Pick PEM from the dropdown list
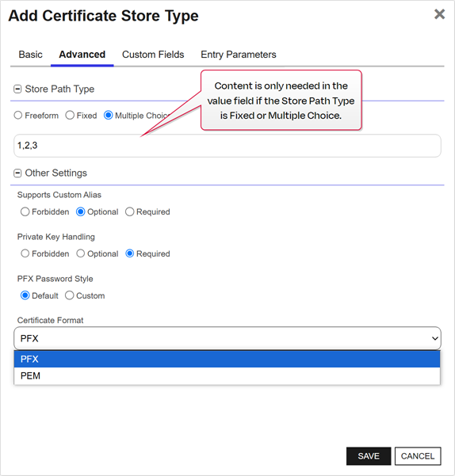 (227, 376)
